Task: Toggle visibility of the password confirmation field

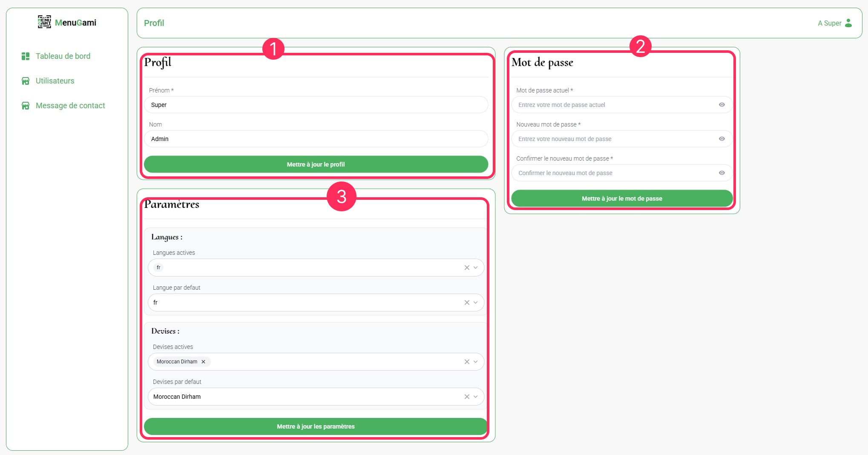Action: (721, 173)
